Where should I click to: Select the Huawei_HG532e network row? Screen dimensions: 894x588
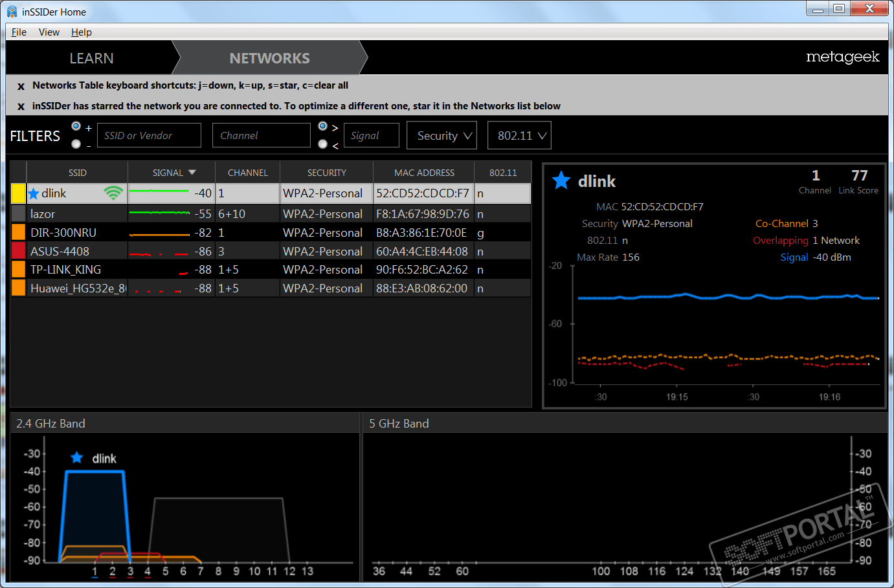point(271,288)
